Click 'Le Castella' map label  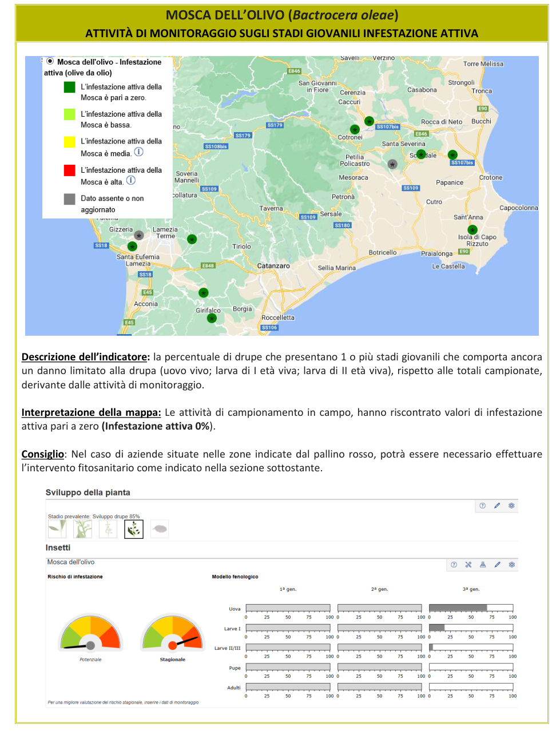point(448,267)
